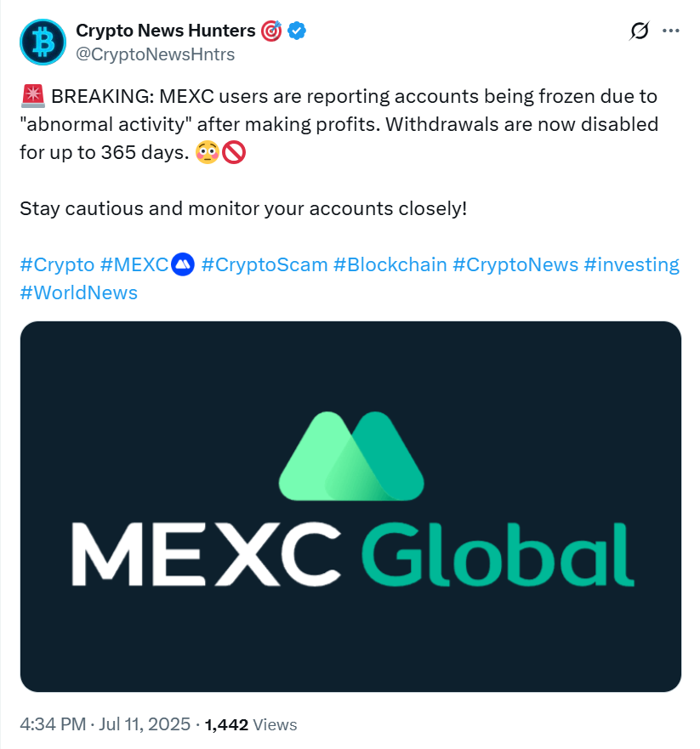Click the 1,442 Views count
Viewport: 700px width, 749px height.
(x=251, y=724)
